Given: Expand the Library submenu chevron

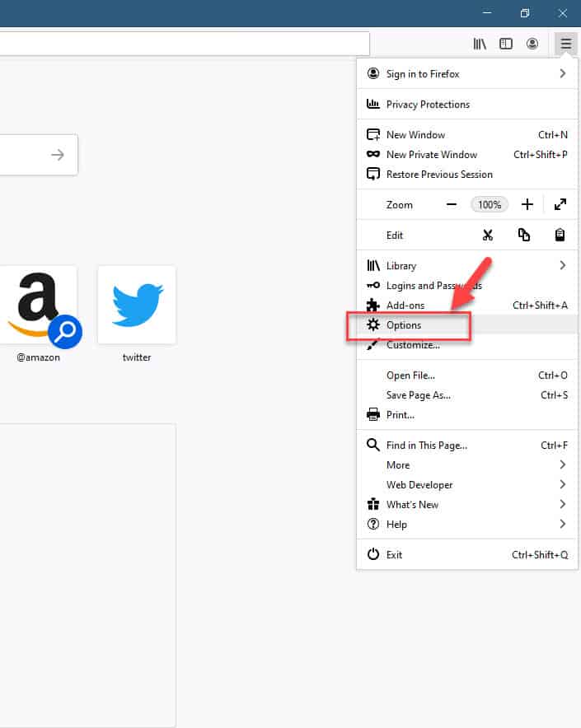Looking at the screenshot, I should tap(562, 265).
